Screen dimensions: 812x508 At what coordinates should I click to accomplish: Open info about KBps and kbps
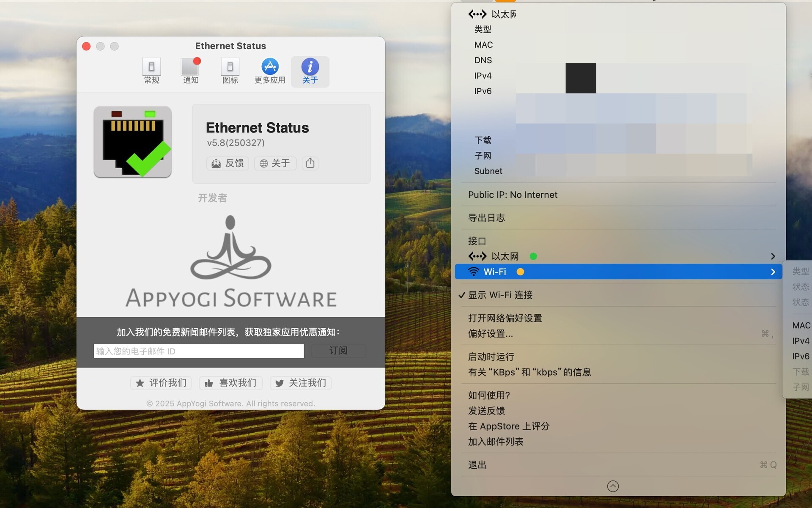click(618, 372)
